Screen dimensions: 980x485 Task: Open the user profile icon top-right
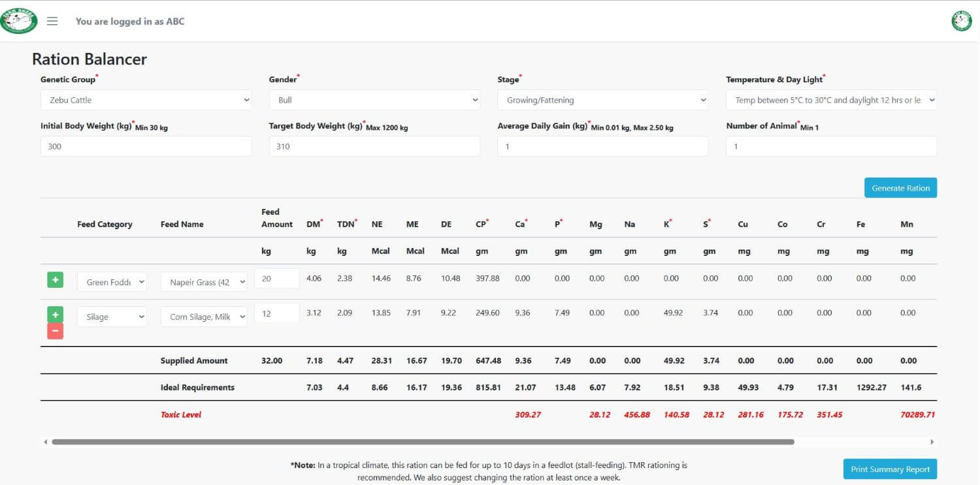point(961,20)
